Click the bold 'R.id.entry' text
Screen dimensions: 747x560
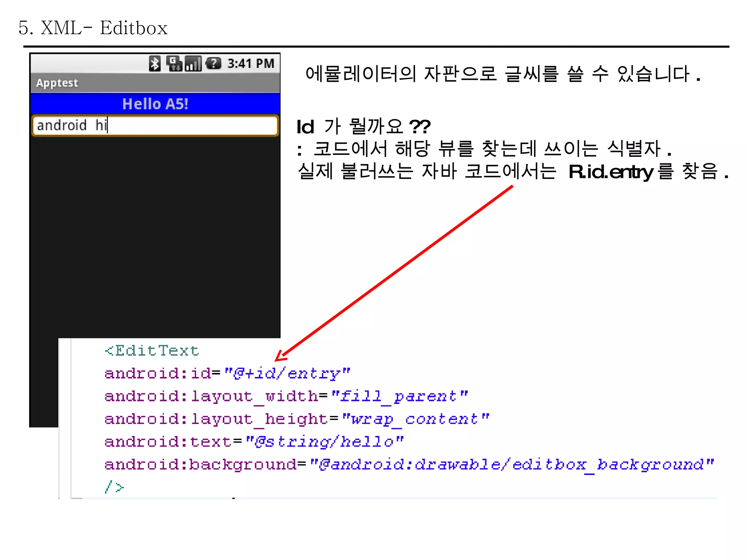click(611, 172)
